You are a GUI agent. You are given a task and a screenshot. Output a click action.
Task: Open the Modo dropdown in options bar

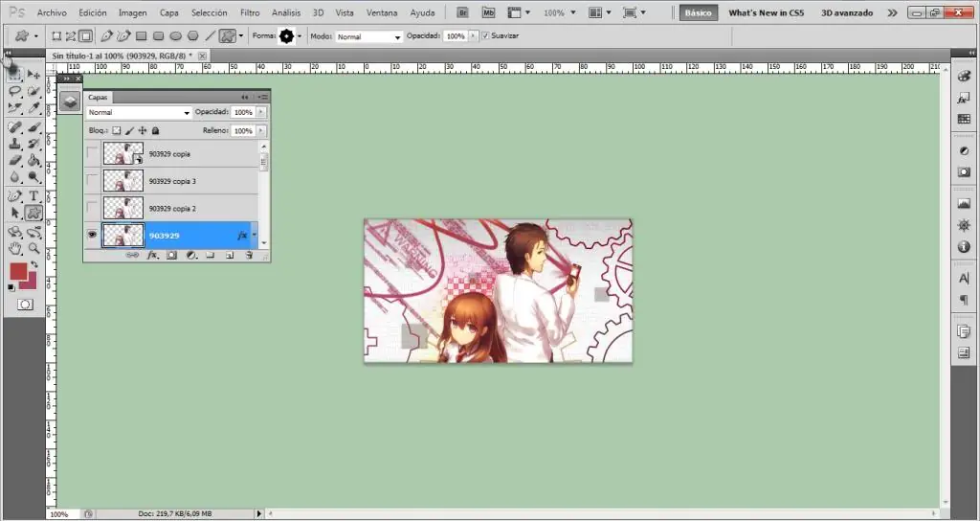(x=368, y=37)
